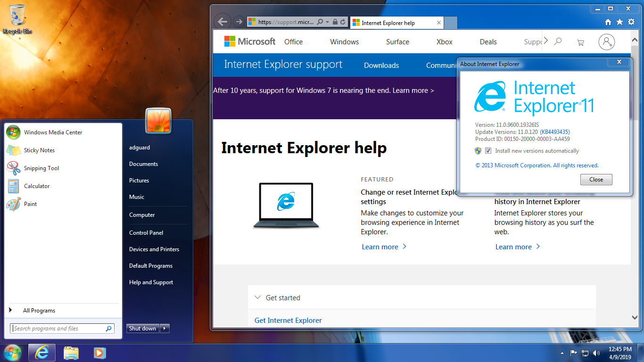Viewport: 644px width, 362px height.
Task: Click the Internet Explorer support heading
Action: click(x=283, y=65)
